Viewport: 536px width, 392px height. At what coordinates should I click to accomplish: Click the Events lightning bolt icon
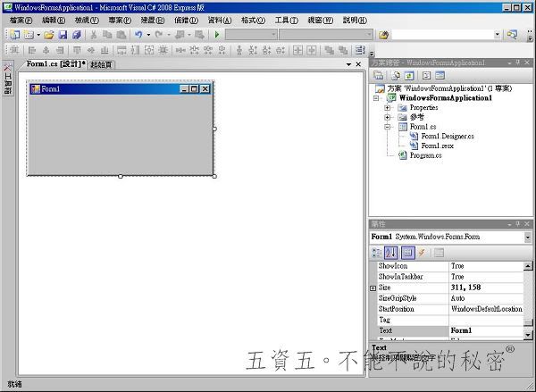click(x=422, y=253)
